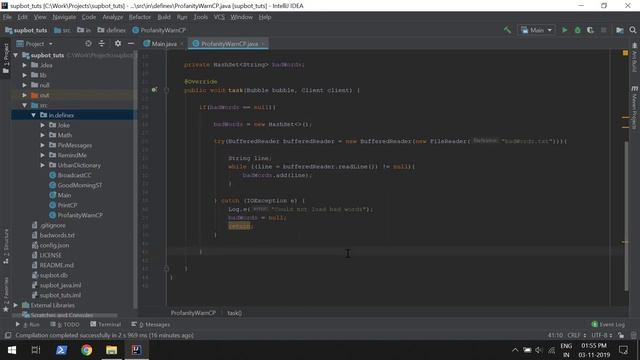The height and width of the screenshot is (360, 640).
Task: Toggle the tool windows quick-access button in the status bar
Action: 7,335
